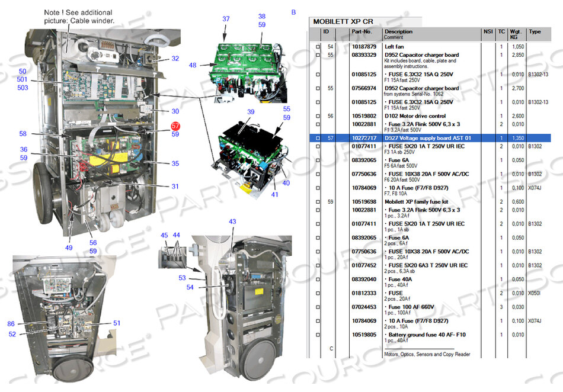Click callout number 45 in diagram

click(164, 235)
